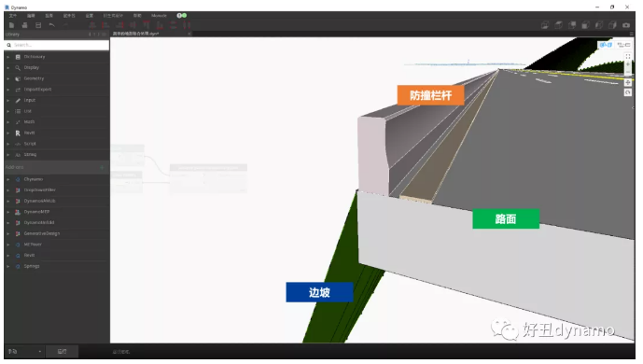Toggle the green status indicator in menu bar
Image resolution: width=643 pixels, height=364 pixels.
182,16
